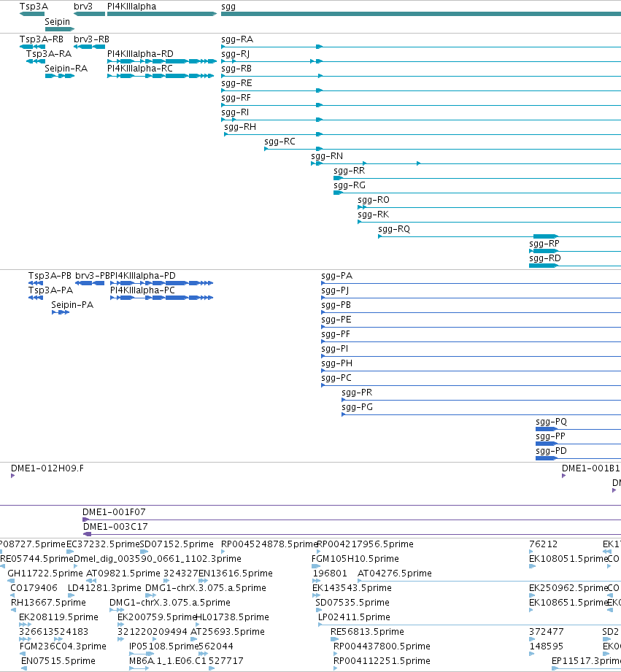Open transcript sgg-RR
The width and height of the screenshot is (621, 672).
350,171
